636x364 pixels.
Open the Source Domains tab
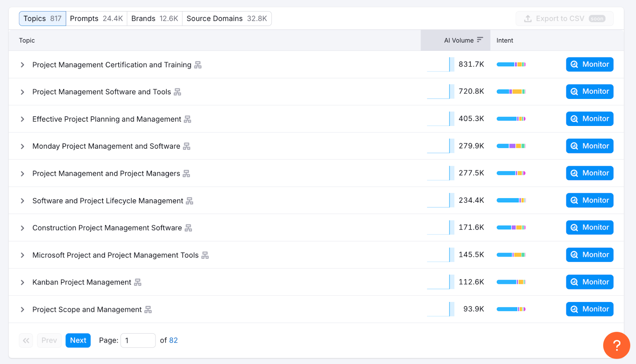227,19
